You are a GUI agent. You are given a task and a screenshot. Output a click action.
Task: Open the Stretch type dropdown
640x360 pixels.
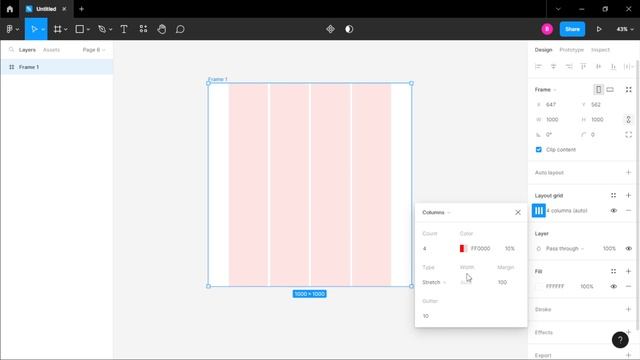pos(434,282)
